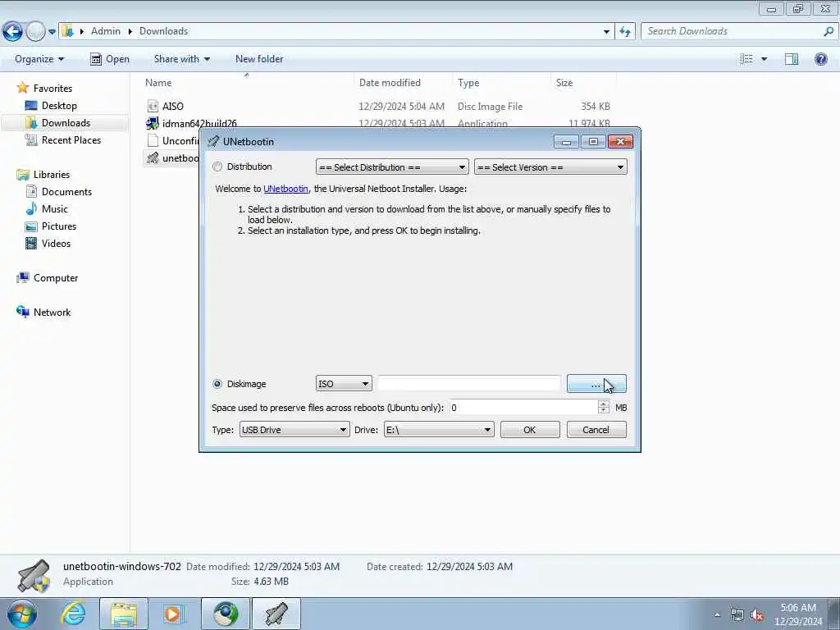The height and width of the screenshot is (630, 840).
Task: Open the Select Distribution dropdown
Action: click(x=392, y=167)
